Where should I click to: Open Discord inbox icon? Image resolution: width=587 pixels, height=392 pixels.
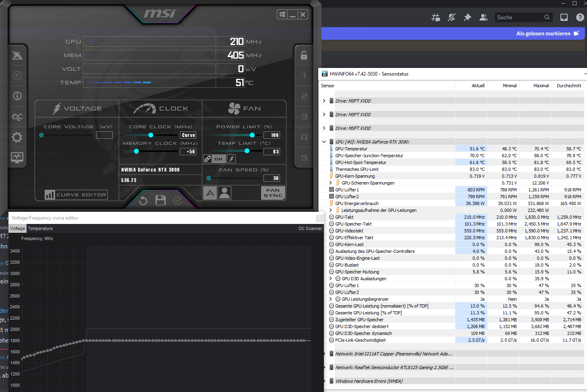click(564, 17)
